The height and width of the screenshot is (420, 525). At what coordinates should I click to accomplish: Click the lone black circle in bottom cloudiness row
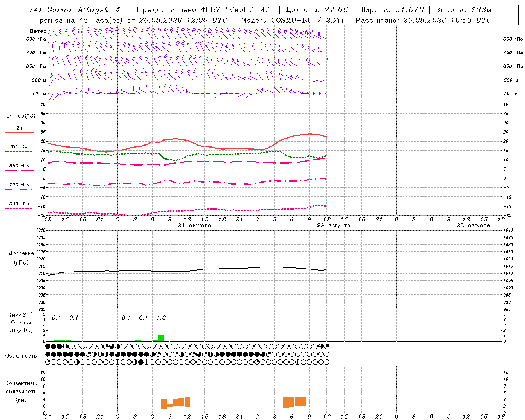(x=141, y=362)
